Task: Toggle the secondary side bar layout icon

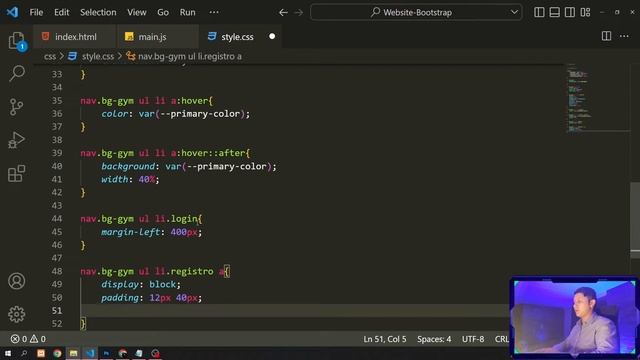Action: 570,12
